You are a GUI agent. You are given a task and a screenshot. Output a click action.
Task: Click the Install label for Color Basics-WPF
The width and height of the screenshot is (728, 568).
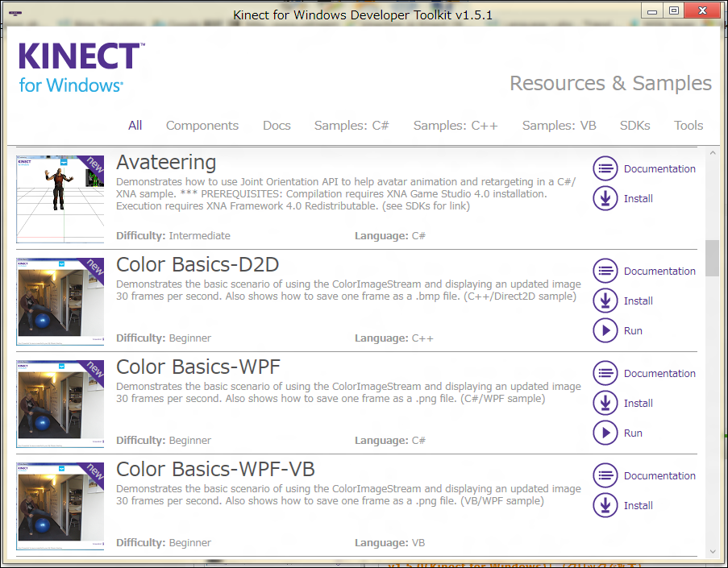(x=639, y=404)
